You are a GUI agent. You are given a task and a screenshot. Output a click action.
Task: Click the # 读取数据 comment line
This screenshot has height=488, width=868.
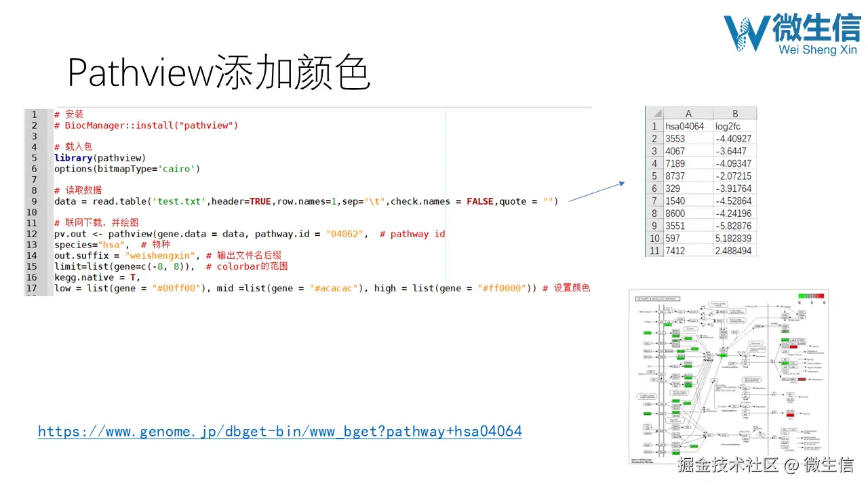click(78, 190)
